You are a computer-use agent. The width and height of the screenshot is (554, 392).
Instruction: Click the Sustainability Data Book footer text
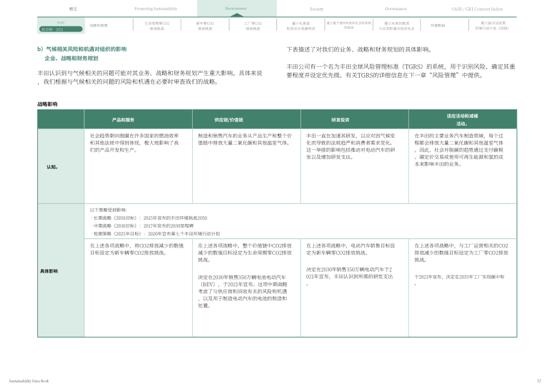click(x=29, y=381)
